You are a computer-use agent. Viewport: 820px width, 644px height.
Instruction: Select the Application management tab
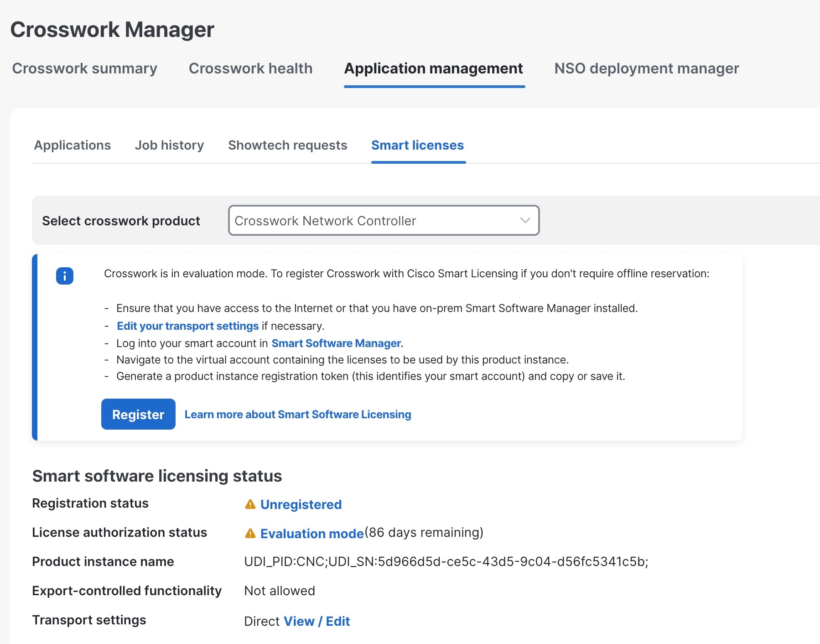point(433,68)
